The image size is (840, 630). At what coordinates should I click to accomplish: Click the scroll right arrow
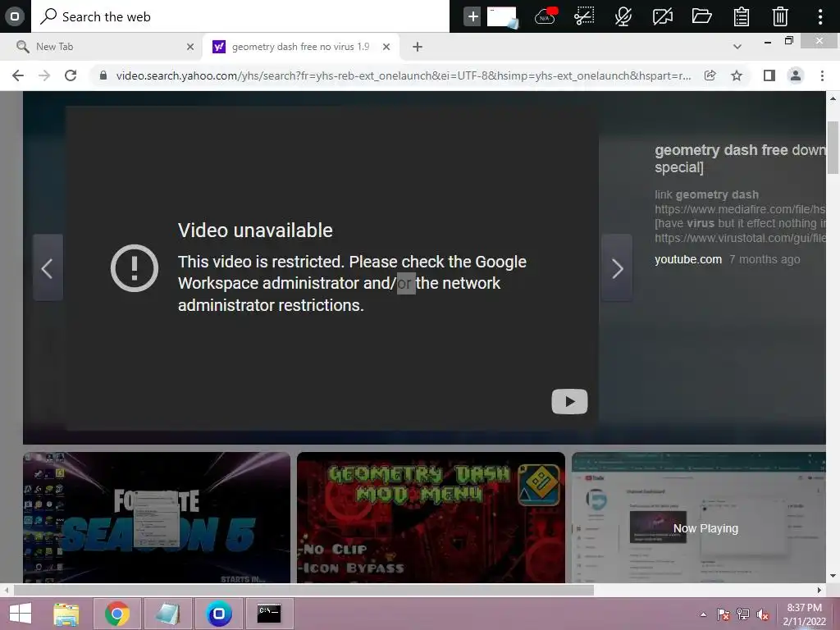(x=819, y=591)
